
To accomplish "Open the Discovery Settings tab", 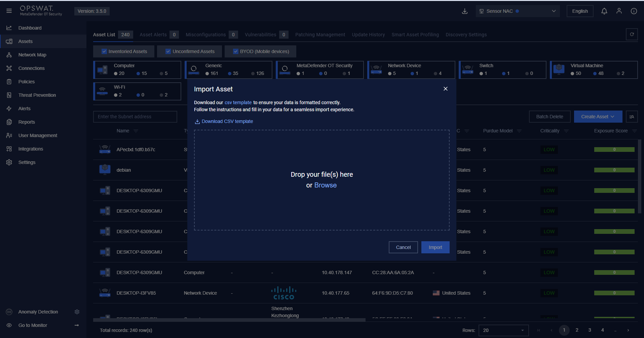I will tap(466, 35).
